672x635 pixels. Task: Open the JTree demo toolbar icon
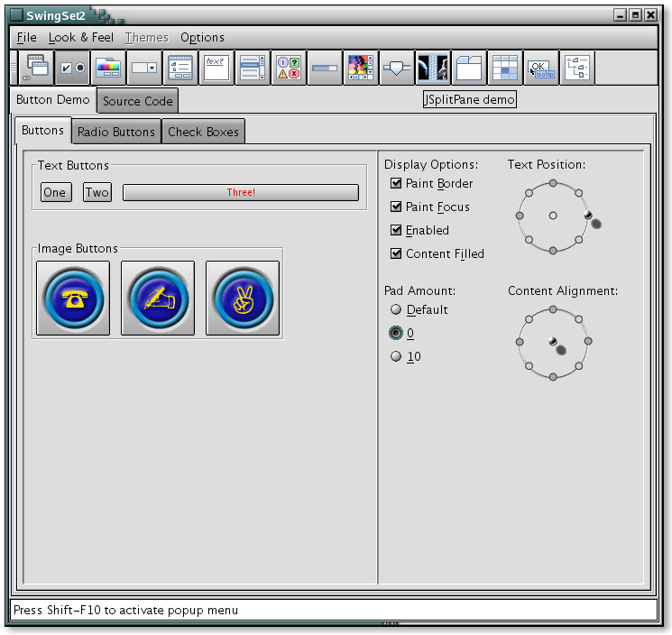point(577,68)
